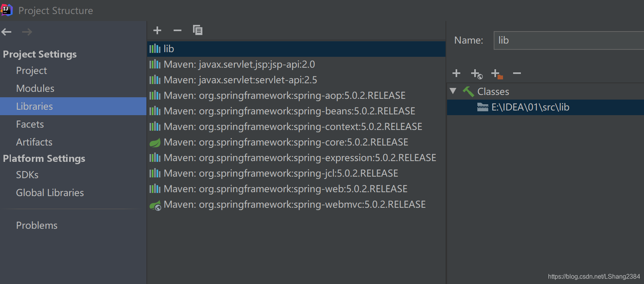This screenshot has width=644, height=284.
Task: Select Maven javax.servlet.jsp:jsp-api:2.0
Action: point(296,64)
